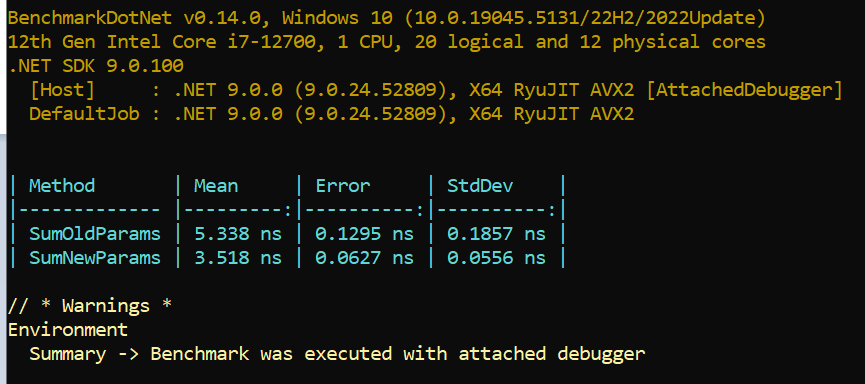The image size is (865, 384).
Task: Select the SumOldParams method name
Action: pos(95,234)
